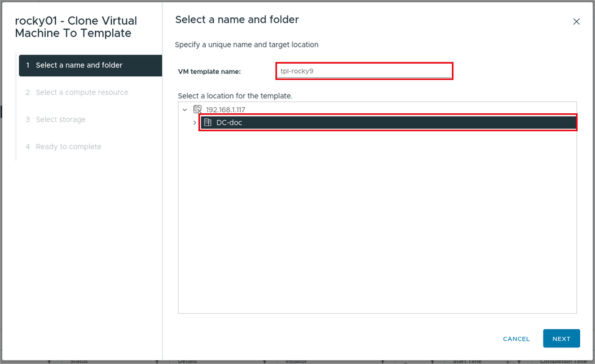Close the Clone Virtual Machine dialog
Screen dimensions: 595x364
[x=576, y=22]
